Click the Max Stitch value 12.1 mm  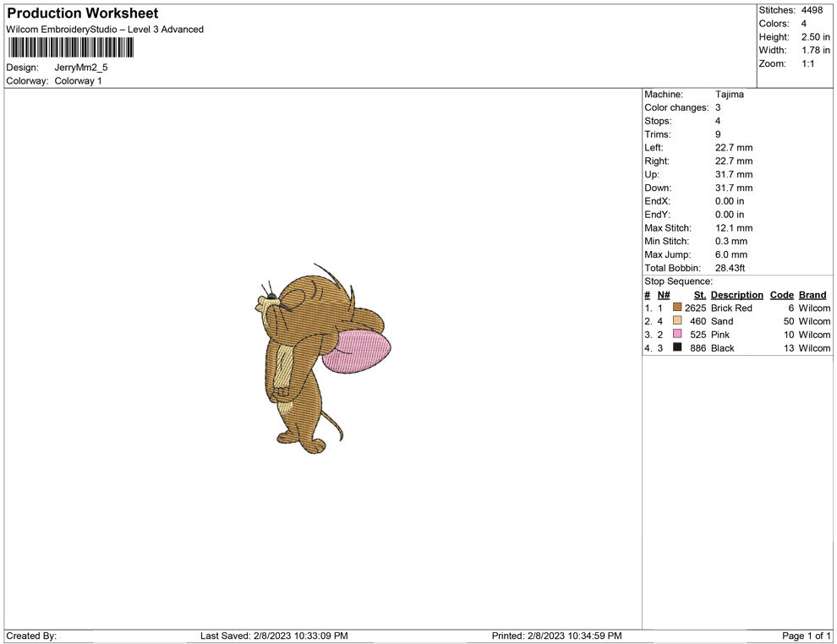tap(734, 228)
